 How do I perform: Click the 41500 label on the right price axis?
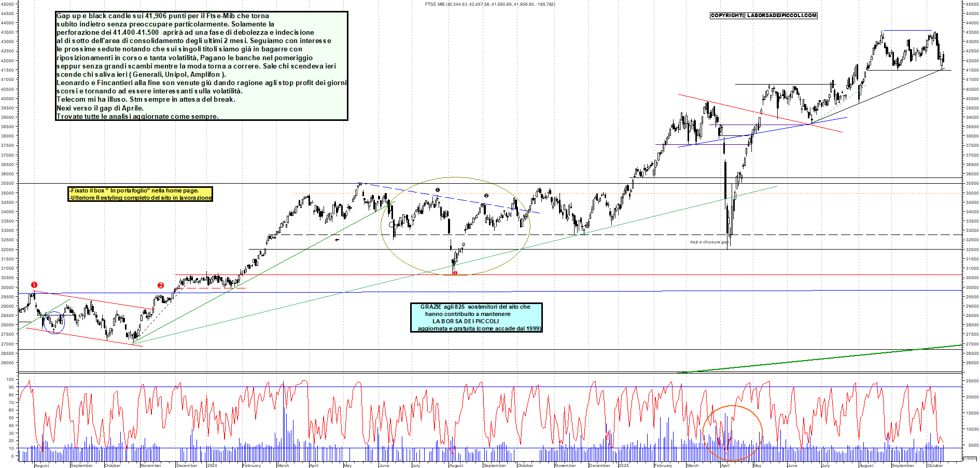click(972, 70)
